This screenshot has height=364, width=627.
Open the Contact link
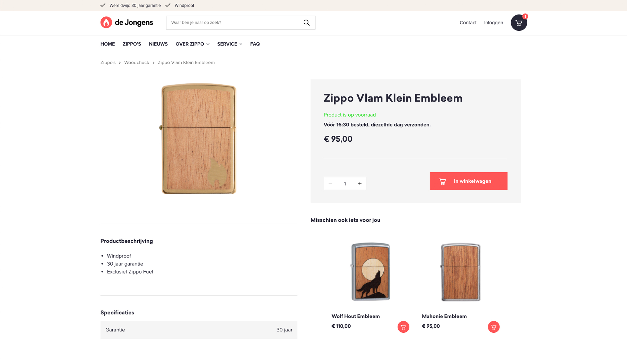point(468,23)
